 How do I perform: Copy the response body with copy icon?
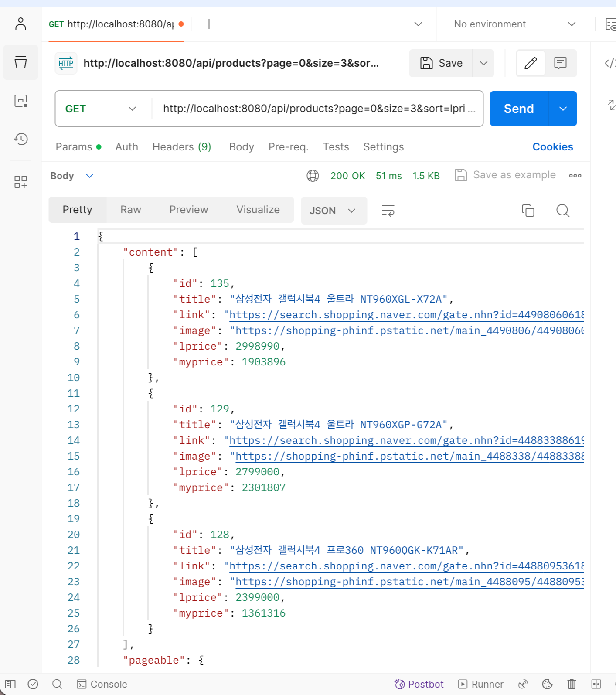click(528, 211)
